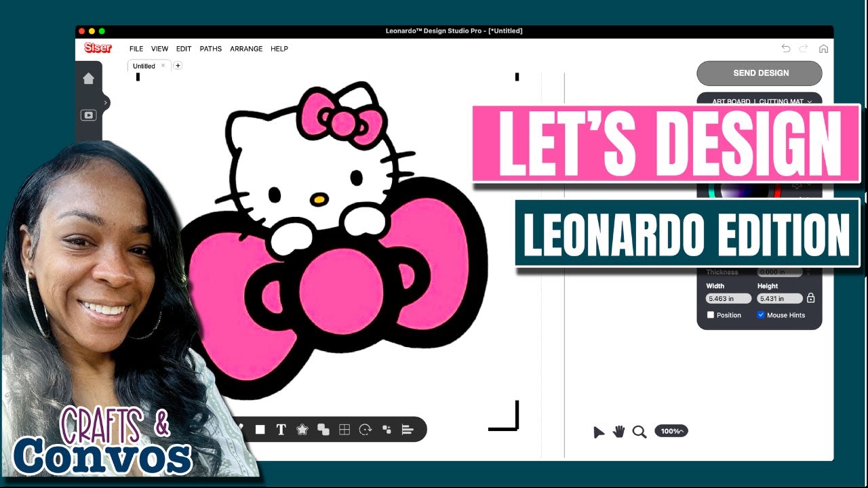
Task: Enable the Position checkbox
Action: coord(711,314)
